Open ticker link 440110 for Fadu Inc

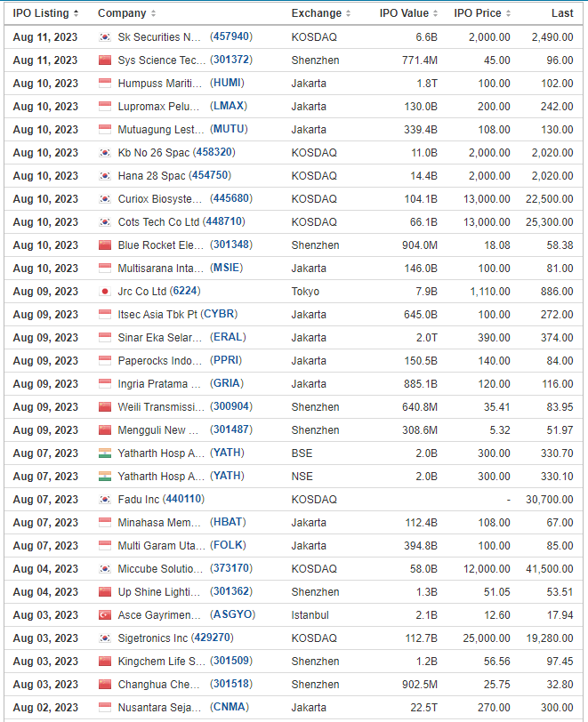pyautogui.click(x=183, y=499)
